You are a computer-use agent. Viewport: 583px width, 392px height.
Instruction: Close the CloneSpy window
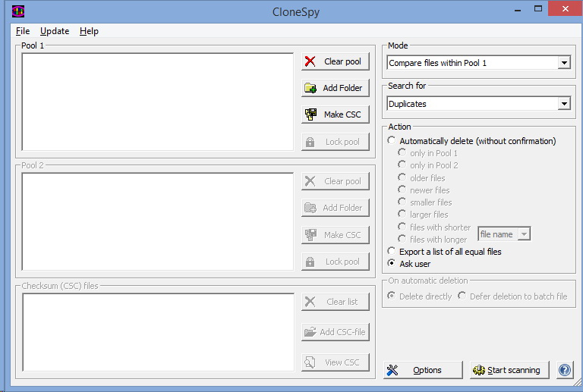point(565,8)
